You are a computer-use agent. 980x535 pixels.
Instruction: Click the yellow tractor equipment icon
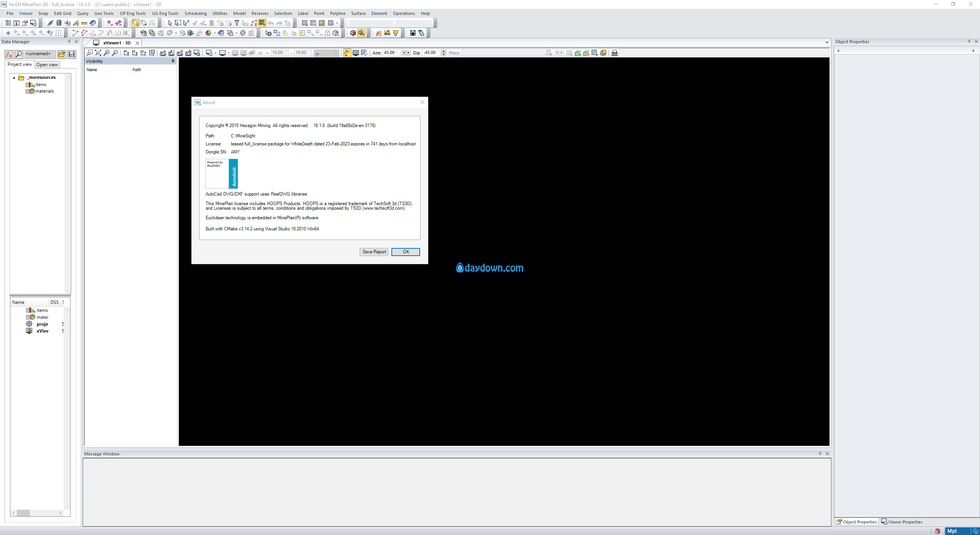pyautogui.click(x=387, y=33)
